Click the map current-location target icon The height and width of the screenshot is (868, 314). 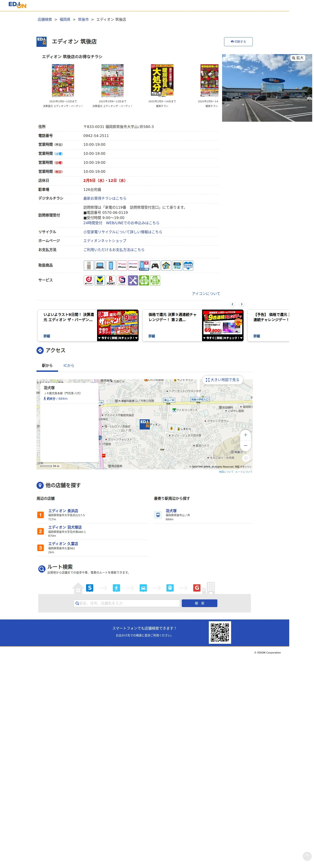coord(246,458)
